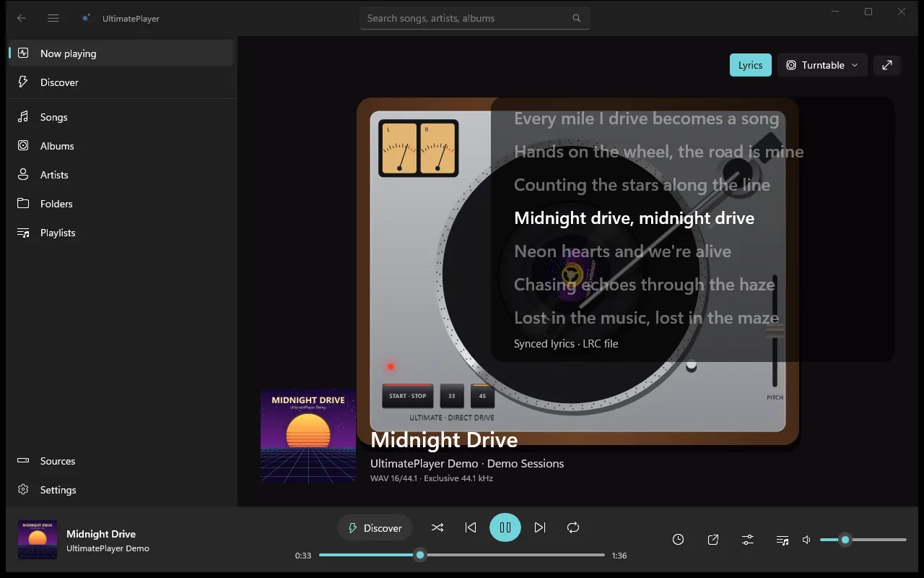Open the Sources page
This screenshot has height=578, width=924.
121,461
